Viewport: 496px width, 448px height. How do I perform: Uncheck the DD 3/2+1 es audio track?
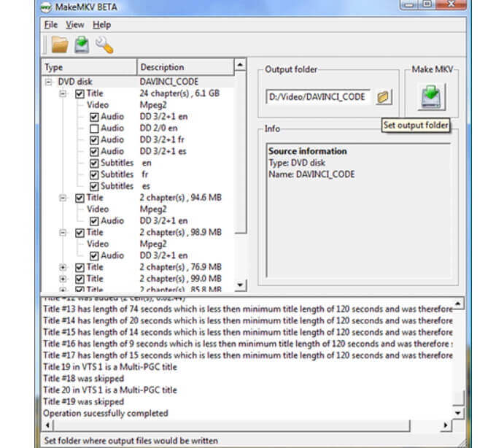tap(94, 152)
